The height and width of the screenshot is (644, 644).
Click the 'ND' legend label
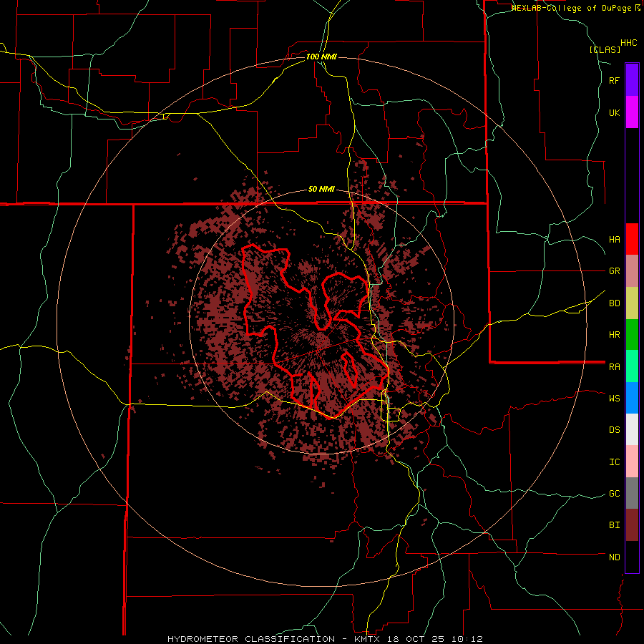[614, 557]
